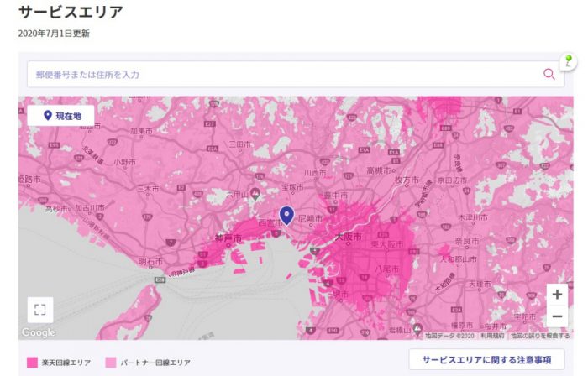The width and height of the screenshot is (588, 376).
Task: Click the 岩橋山 mountain marker icon
Action: (x=417, y=329)
